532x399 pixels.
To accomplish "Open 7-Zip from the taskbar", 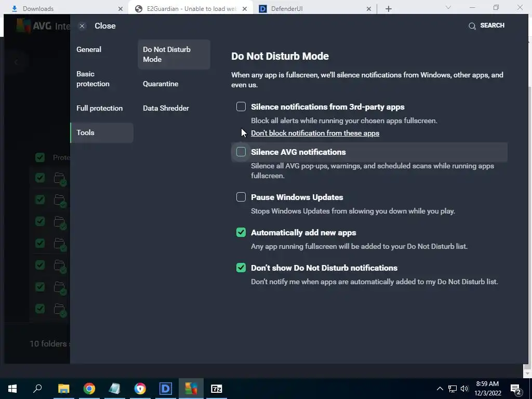I will pos(217,389).
